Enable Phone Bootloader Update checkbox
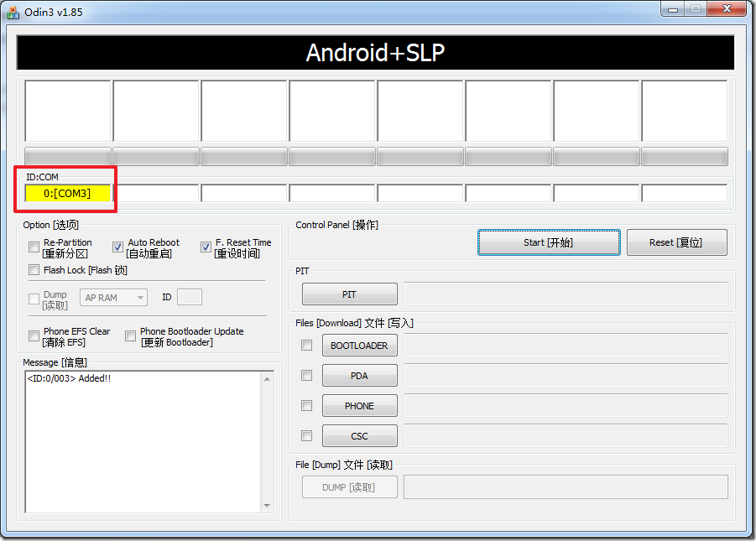Image resolution: width=756 pixels, height=541 pixels. 130,336
